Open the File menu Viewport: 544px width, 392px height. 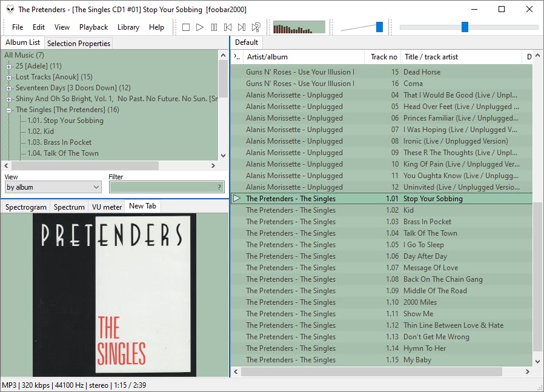coord(18,27)
